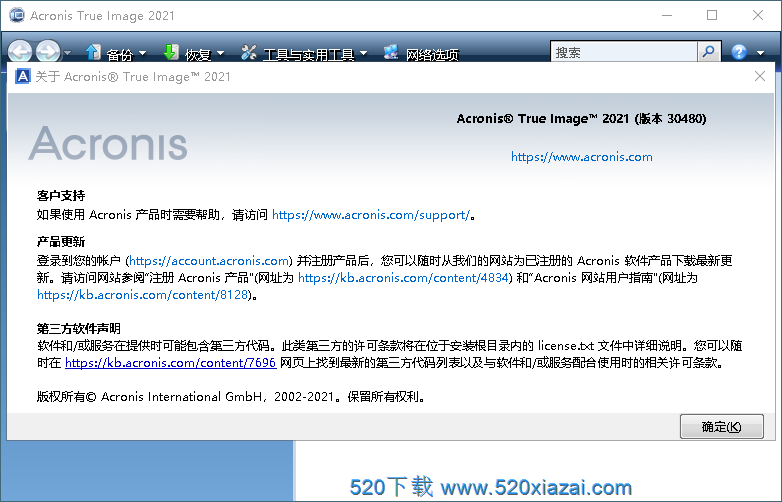782x502 pixels.
Task: Click the main window app icon
Action: coord(16,15)
